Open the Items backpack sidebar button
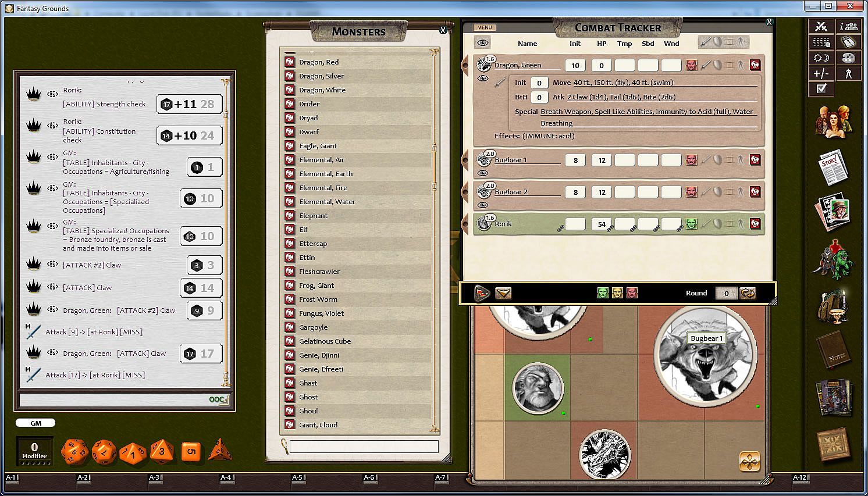 pos(834,306)
